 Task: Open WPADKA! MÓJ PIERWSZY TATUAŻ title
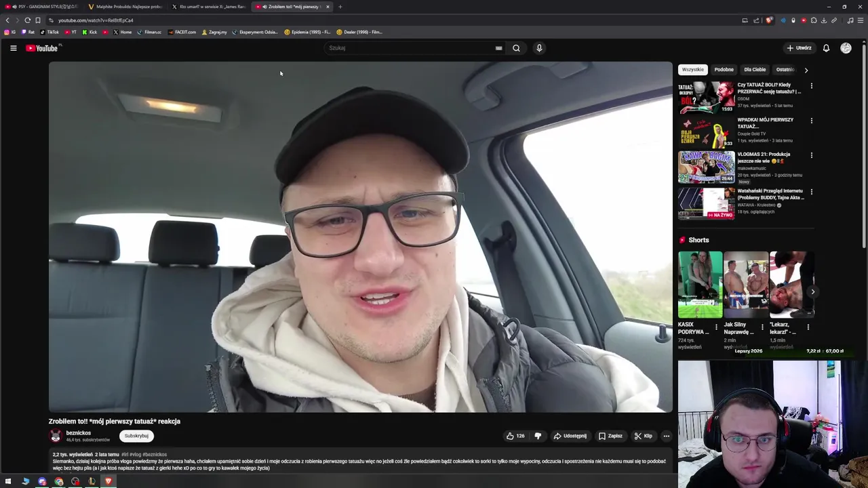click(x=766, y=123)
